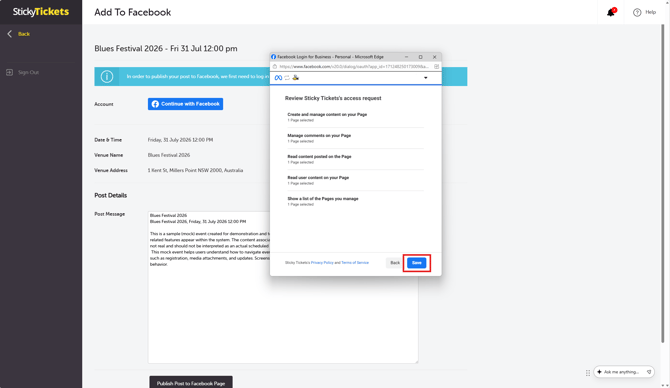
Task: Click the '1 Kent St, Millers Point' address
Action: pyautogui.click(x=195, y=170)
